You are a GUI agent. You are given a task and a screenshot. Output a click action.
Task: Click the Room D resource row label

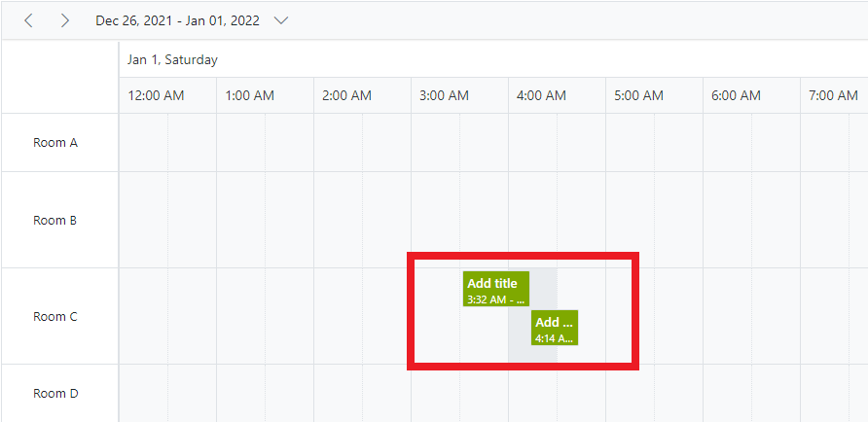pyautogui.click(x=55, y=394)
